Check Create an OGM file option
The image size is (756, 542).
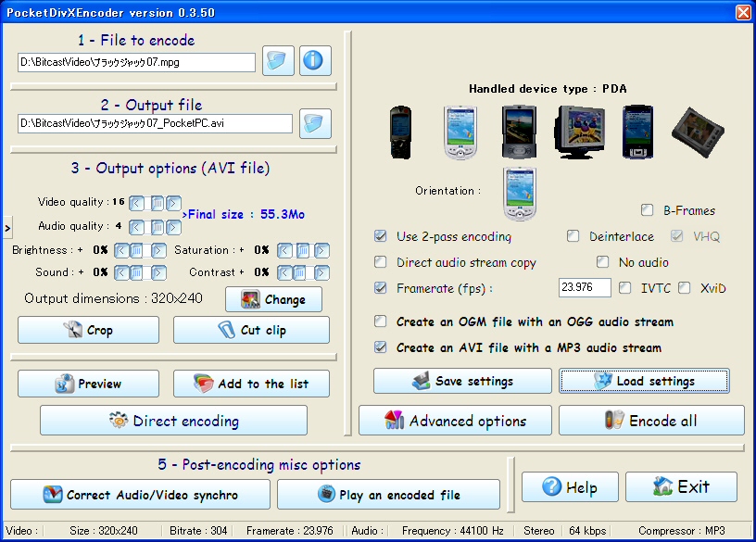point(381,321)
